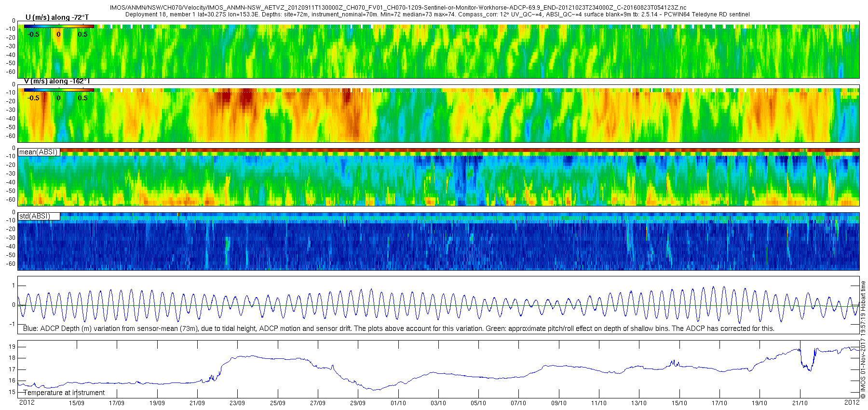
Task: Click the 18 tick on the temperature axis
Action: pos(12,358)
